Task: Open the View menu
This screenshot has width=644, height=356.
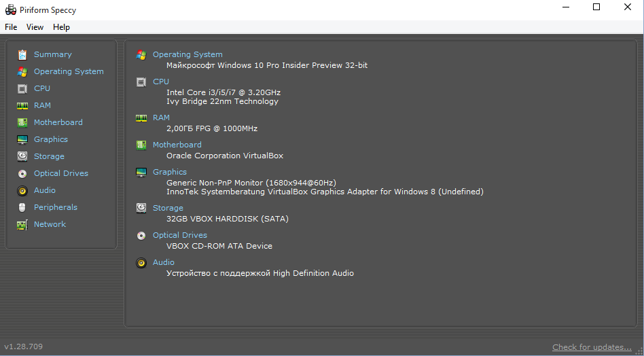Action: tap(35, 27)
